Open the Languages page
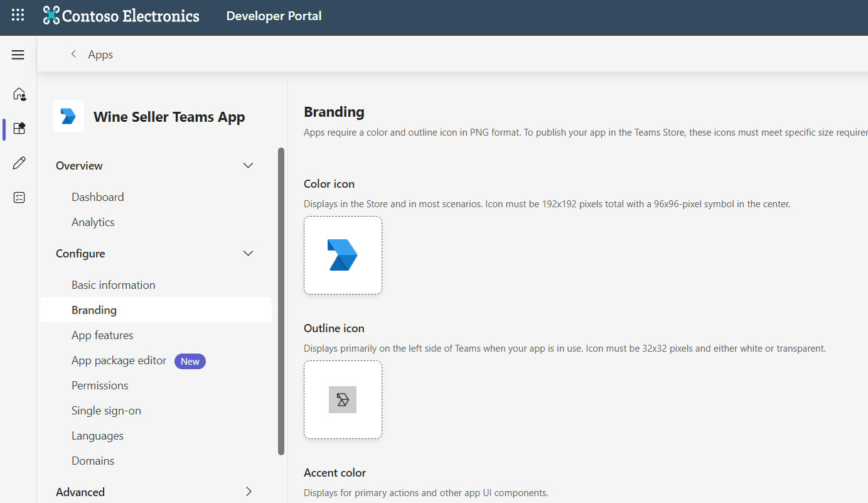 pyautogui.click(x=97, y=435)
